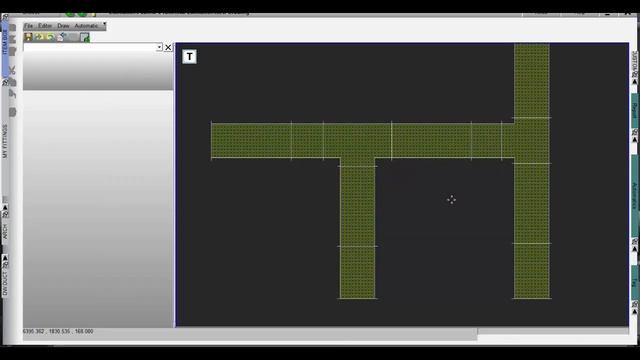This screenshot has height=360, width=640.
Task: Expand the arrow above the DW DUCT tab
Action: click(x=5, y=258)
